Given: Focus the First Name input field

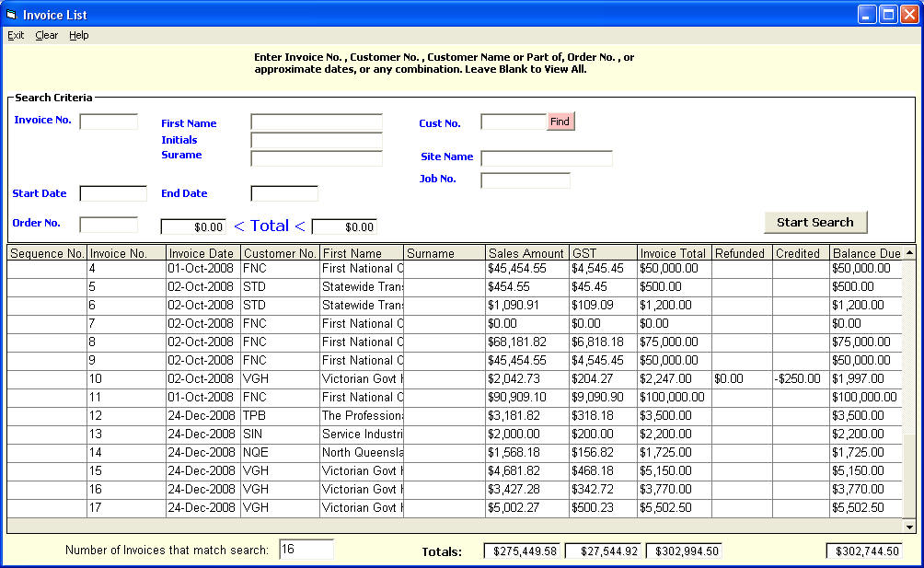Looking at the screenshot, I should [x=317, y=122].
